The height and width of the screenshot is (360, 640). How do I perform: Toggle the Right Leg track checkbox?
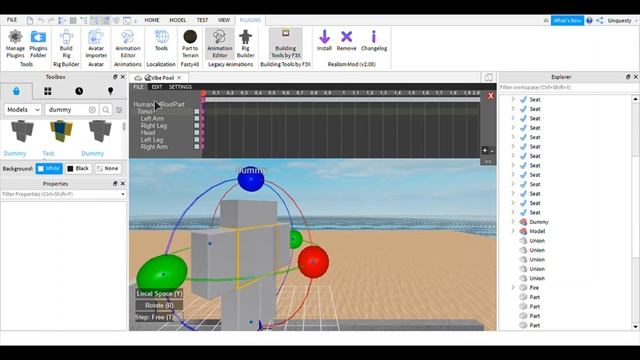point(197,126)
